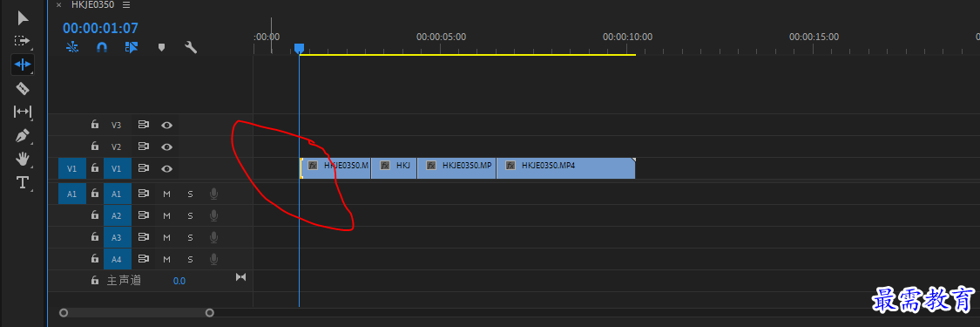Viewport: 980px width, 327px height.
Task: Mute track A2
Action: [167, 215]
